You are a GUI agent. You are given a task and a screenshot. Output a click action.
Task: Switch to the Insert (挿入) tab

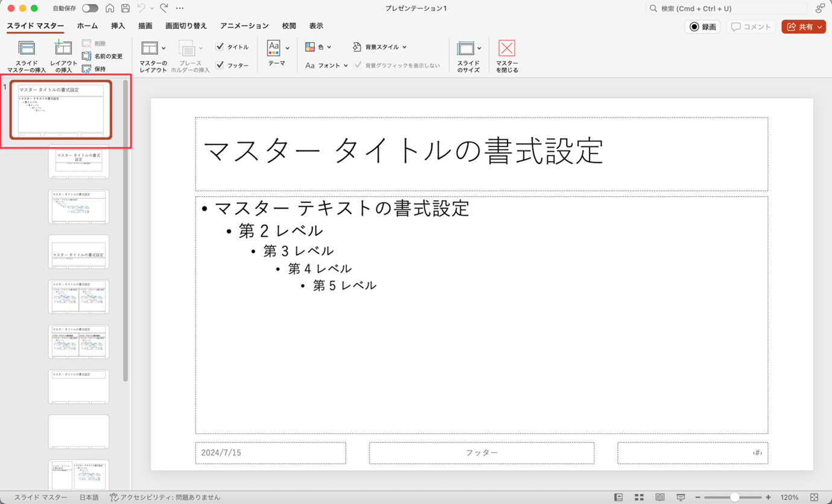tap(118, 26)
